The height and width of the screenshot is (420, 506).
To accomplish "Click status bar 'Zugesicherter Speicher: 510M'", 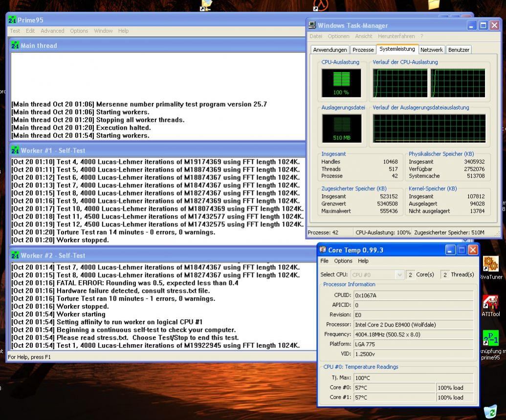I will pyautogui.click(x=449, y=232).
